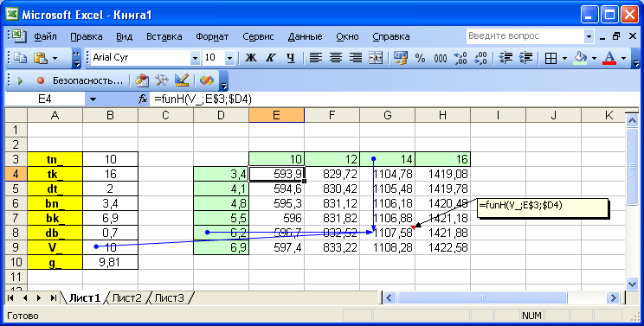
Task: Toggle bold formatting (Ж)
Action: point(251,58)
